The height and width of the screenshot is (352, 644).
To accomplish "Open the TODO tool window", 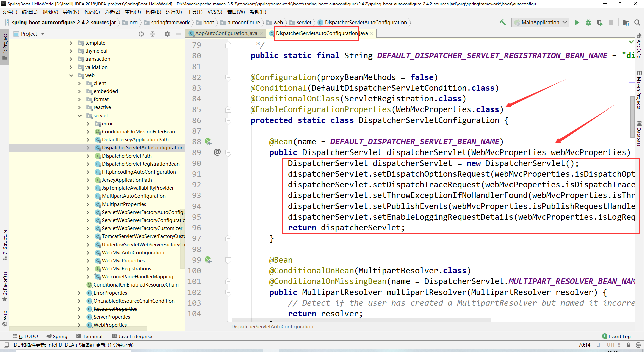I will (25, 336).
